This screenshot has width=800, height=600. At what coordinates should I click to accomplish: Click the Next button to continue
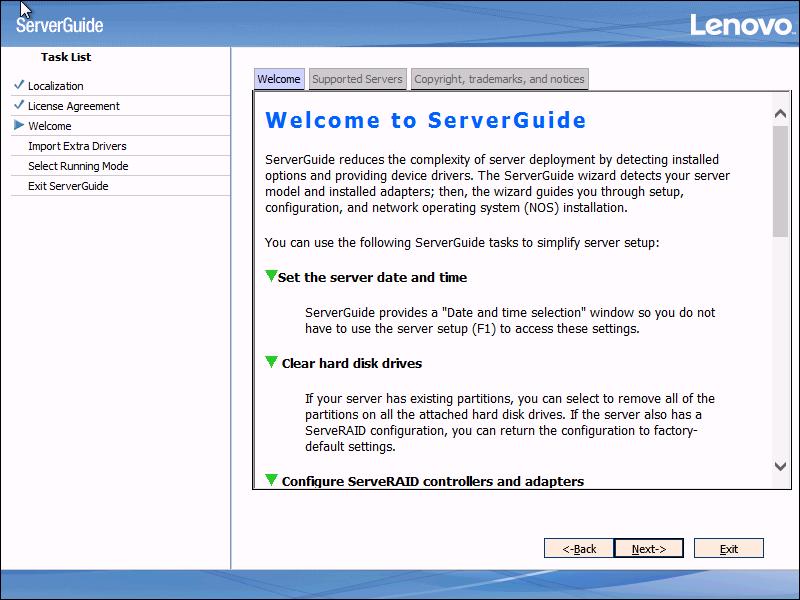[648, 548]
